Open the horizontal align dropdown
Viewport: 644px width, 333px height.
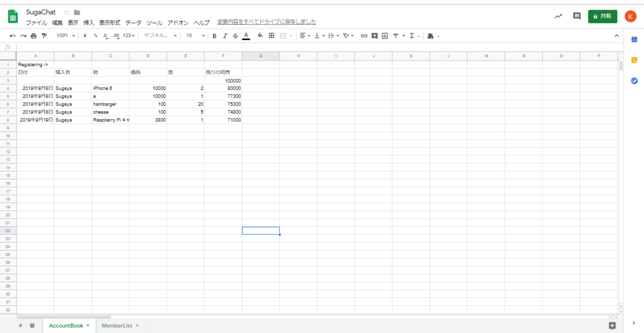point(305,36)
